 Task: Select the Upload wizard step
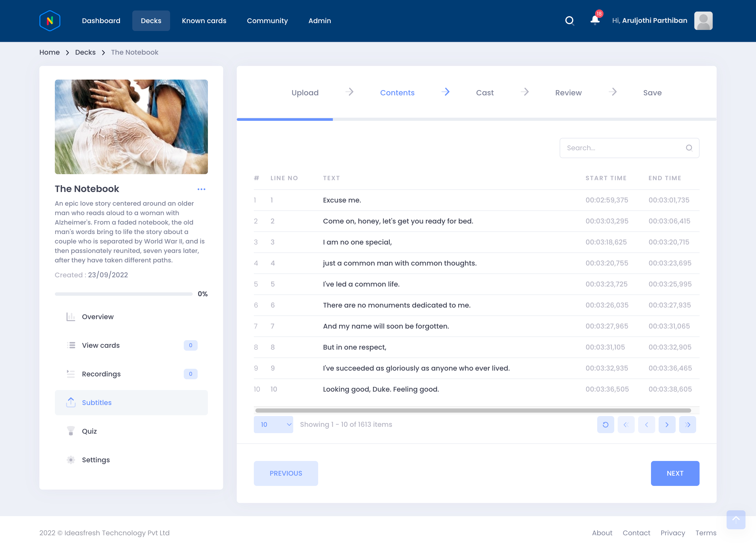click(x=305, y=93)
